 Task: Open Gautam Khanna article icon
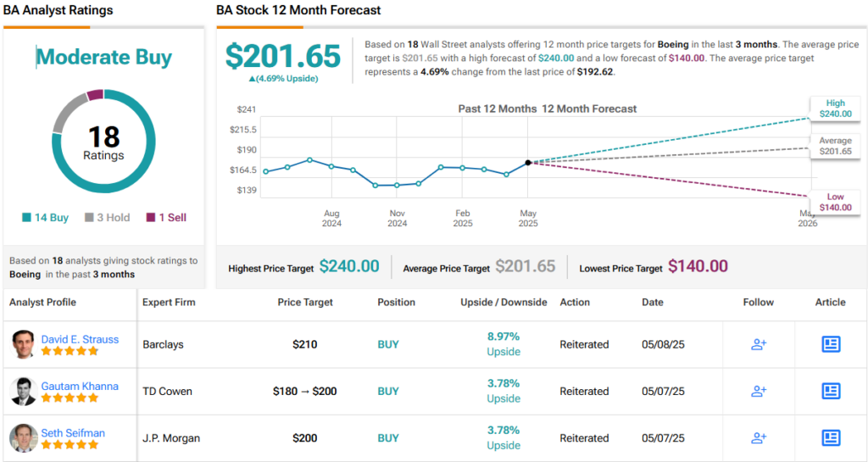(831, 391)
